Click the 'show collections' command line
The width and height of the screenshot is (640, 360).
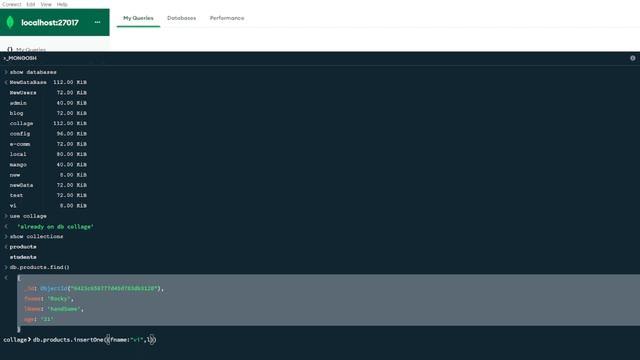pyautogui.click(x=36, y=237)
